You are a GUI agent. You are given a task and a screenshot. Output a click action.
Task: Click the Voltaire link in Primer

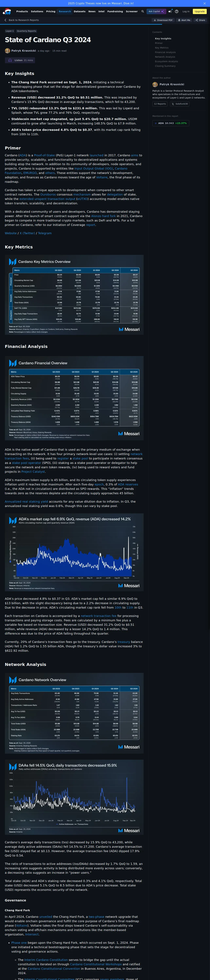(x=102, y=177)
